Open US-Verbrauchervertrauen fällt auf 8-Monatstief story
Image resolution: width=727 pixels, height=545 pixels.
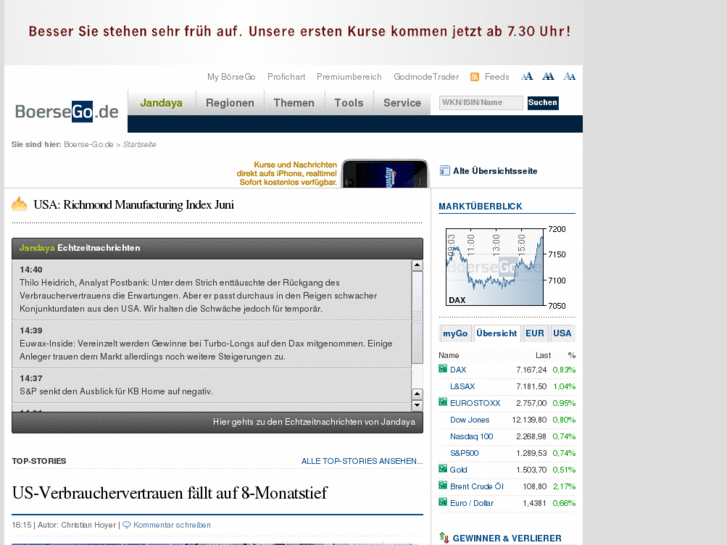170,493
